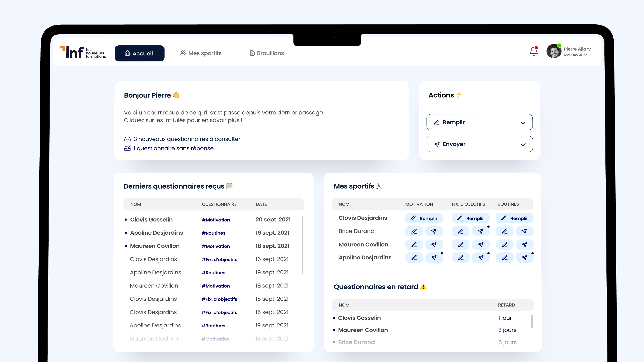Open 3 nouveaux questionnaires à consulter
Image resolution: width=644 pixels, height=362 pixels.
(182, 139)
